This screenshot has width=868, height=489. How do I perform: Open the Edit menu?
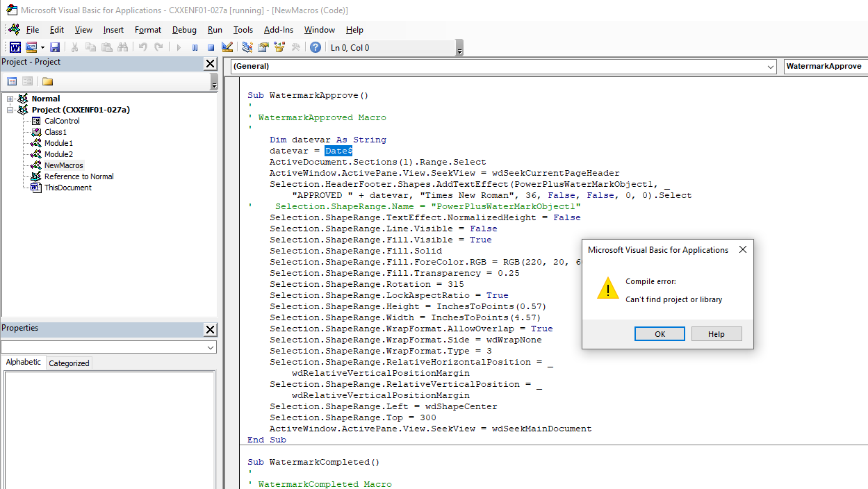pyautogui.click(x=57, y=30)
